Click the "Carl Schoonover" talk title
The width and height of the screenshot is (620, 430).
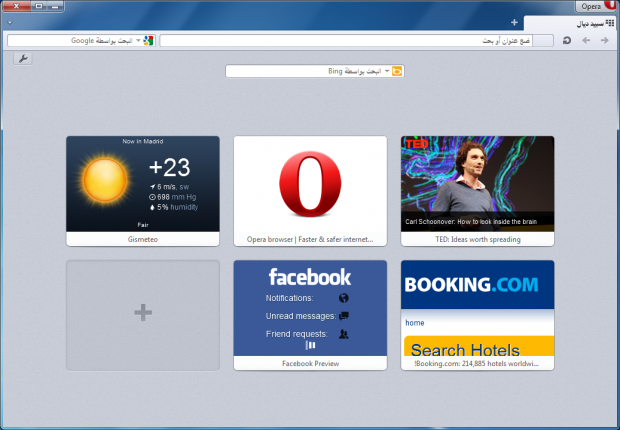471,222
